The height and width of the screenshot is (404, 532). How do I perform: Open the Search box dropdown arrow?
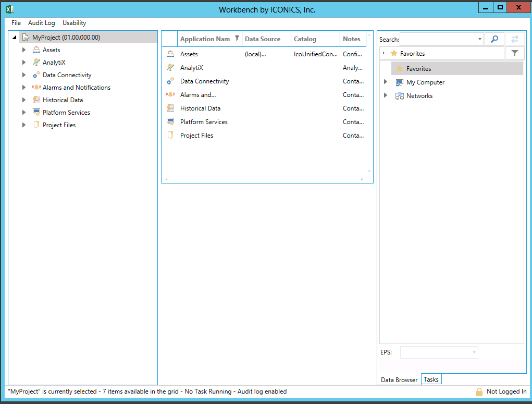[479, 39]
